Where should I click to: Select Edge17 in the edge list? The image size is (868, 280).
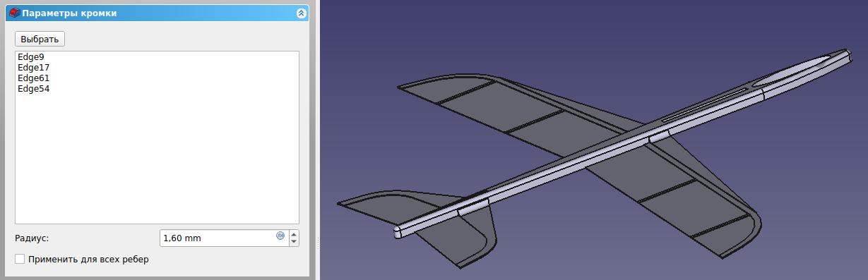point(33,68)
